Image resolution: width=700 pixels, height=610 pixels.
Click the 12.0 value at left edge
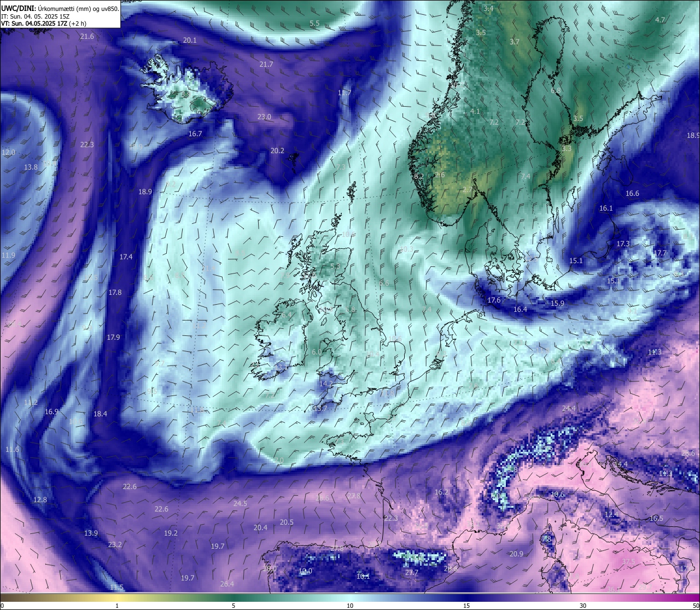[x=9, y=153]
